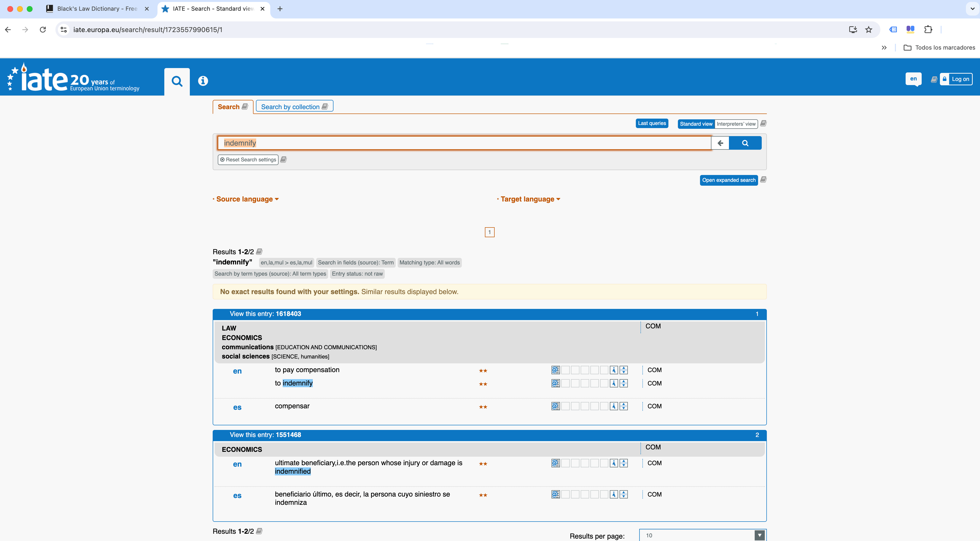Screen dimensions: 980x541
Task: Click the expand/collapse icon for 'to pay compensation'
Action: coord(623,370)
